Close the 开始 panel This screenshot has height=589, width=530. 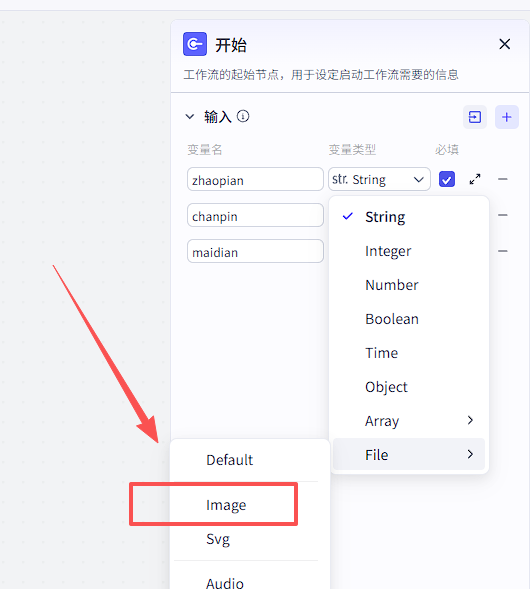point(504,44)
